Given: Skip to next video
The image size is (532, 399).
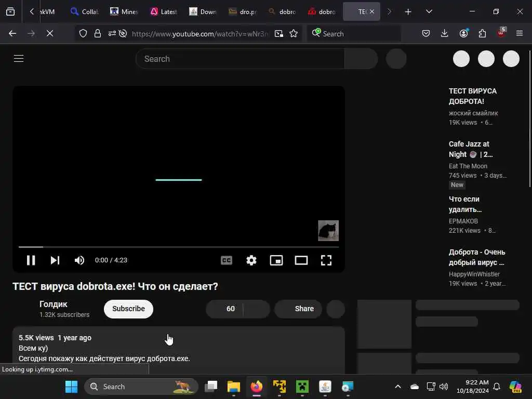Looking at the screenshot, I should click(55, 260).
